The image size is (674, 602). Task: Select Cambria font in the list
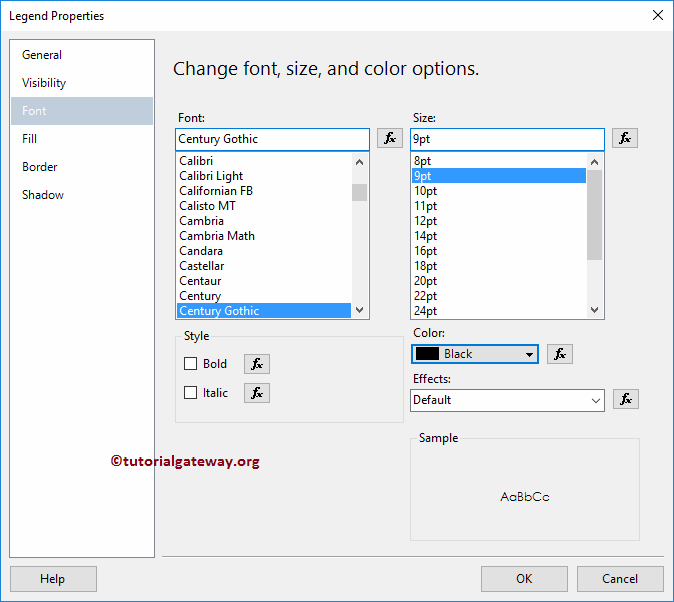click(264, 221)
